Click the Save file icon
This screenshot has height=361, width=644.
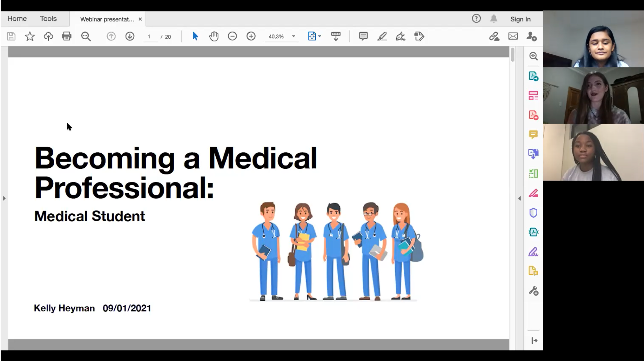pos(11,36)
